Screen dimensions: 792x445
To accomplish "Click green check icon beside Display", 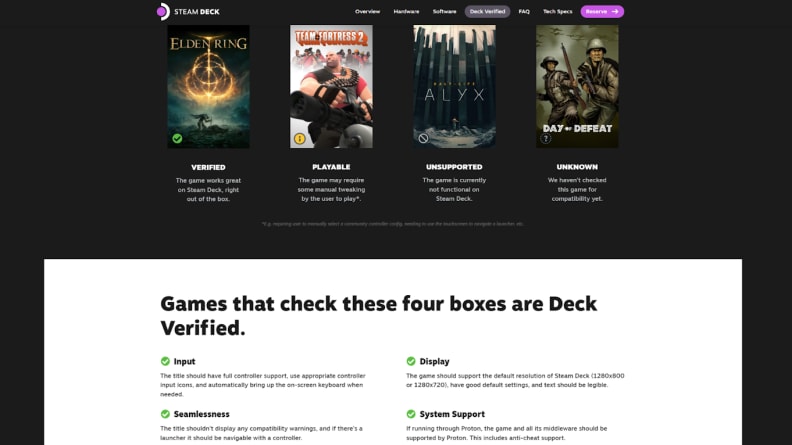I will click(411, 361).
